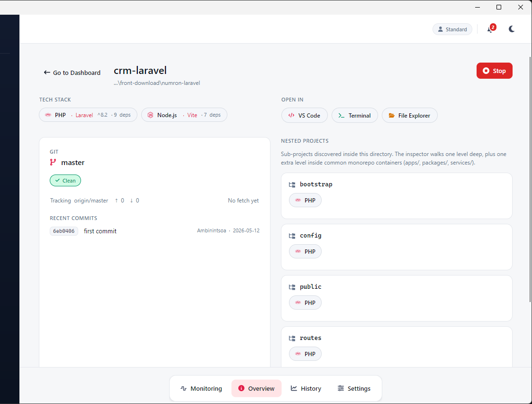
Task: Open the routes nested project card
Action: click(397, 347)
